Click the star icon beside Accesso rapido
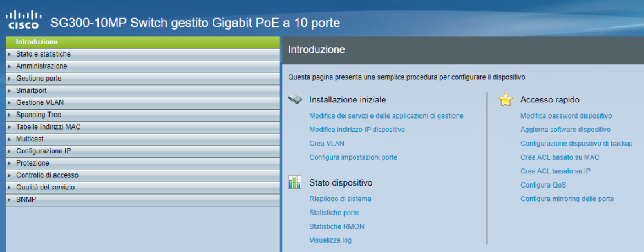The height and width of the screenshot is (252, 644). tap(506, 100)
